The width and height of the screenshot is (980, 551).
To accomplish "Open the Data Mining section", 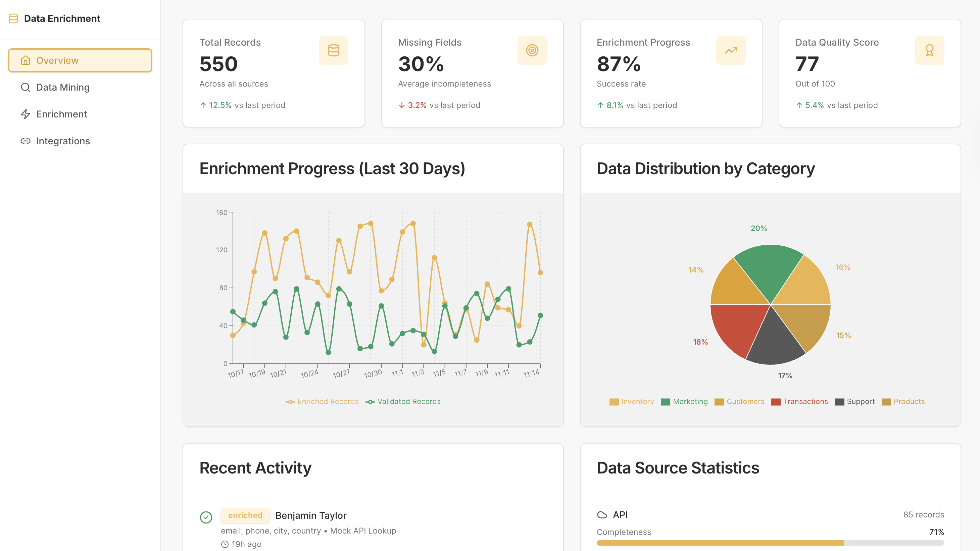I will point(62,87).
